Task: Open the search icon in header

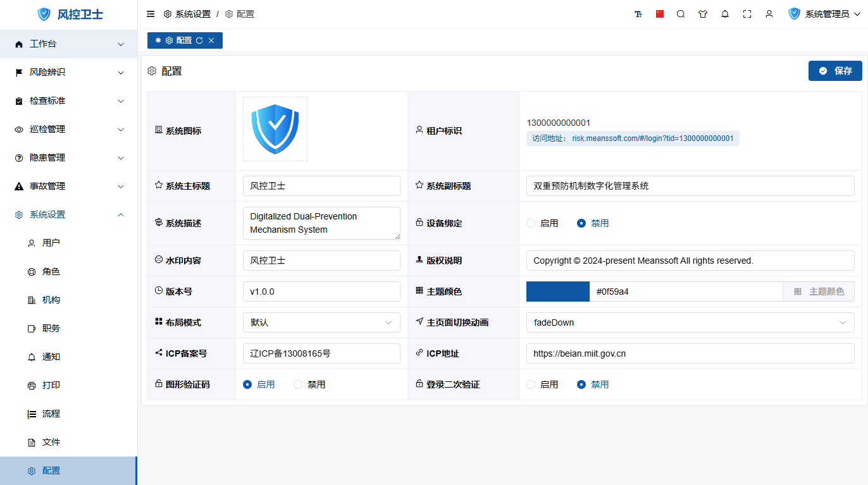Action: (681, 14)
